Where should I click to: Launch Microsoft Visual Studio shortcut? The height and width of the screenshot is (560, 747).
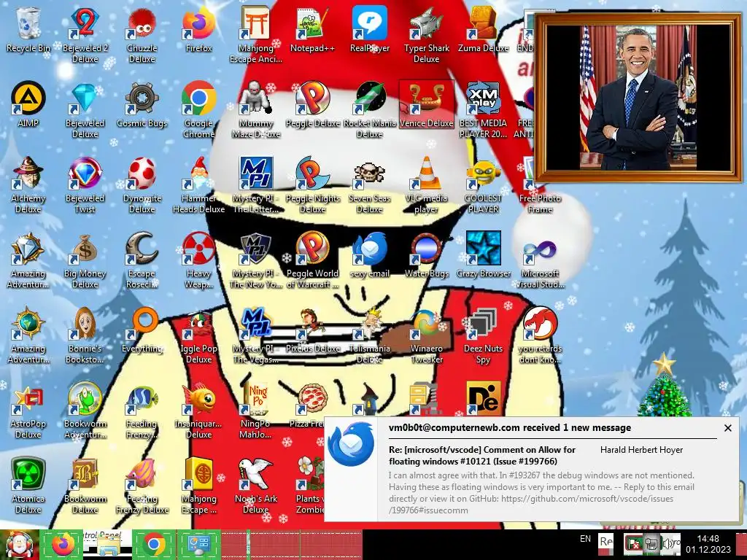pyautogui.click(x=541, y=260)
